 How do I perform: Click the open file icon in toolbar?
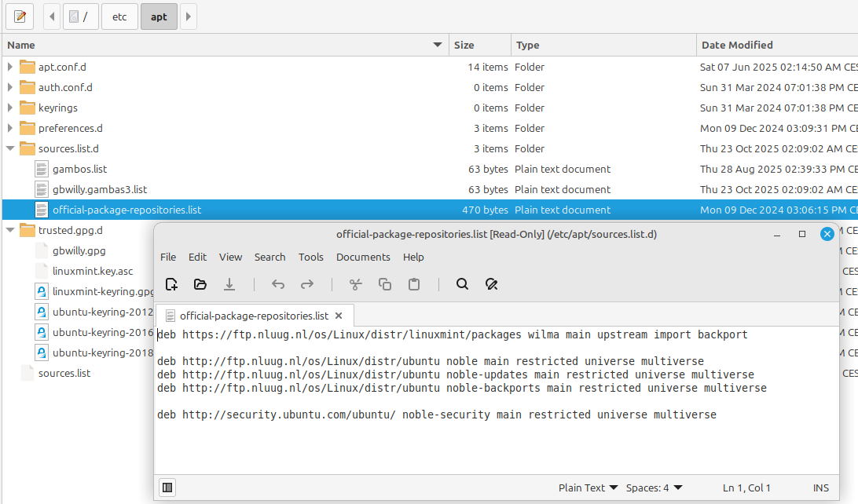pyautogui.click(x=200, y=284)
